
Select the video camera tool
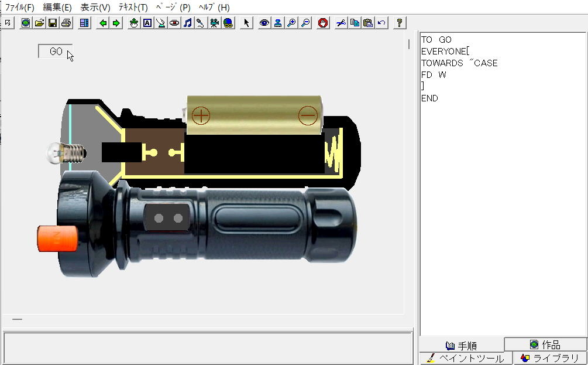coord(214,23)
